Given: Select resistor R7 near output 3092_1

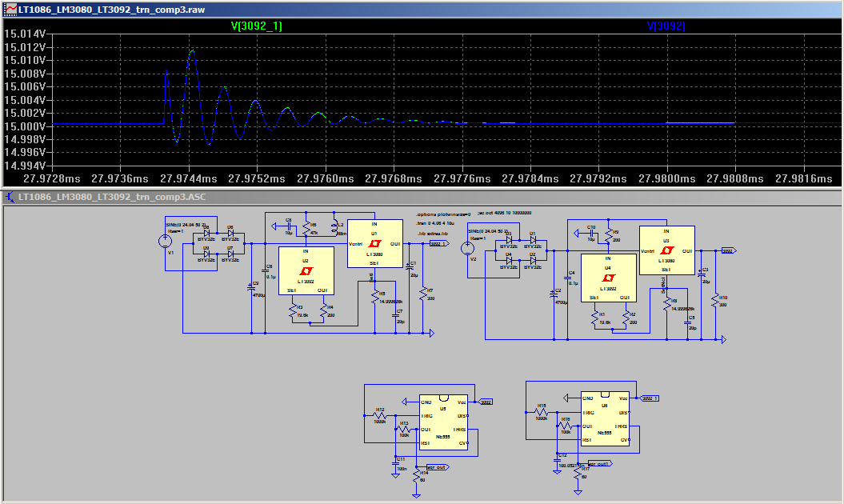Looking at the screenshot, I should tap(423, 294).
